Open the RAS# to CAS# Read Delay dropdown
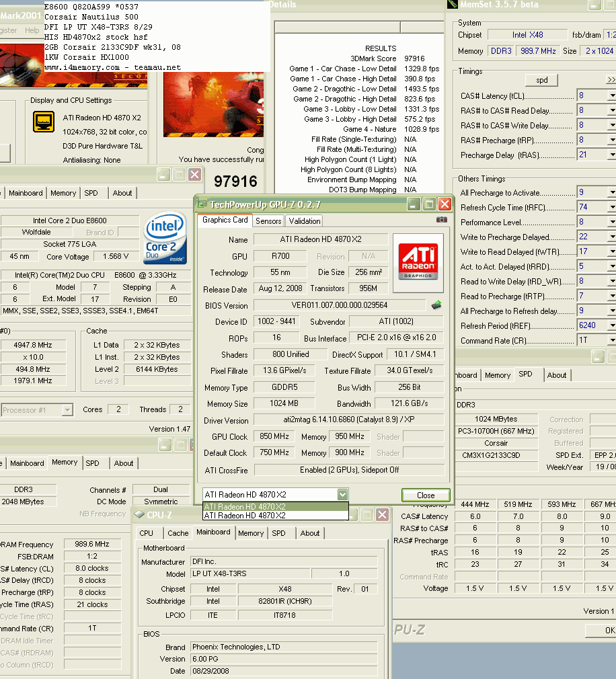The width and height of the screenshot is (616, 679). pos(612,110)
